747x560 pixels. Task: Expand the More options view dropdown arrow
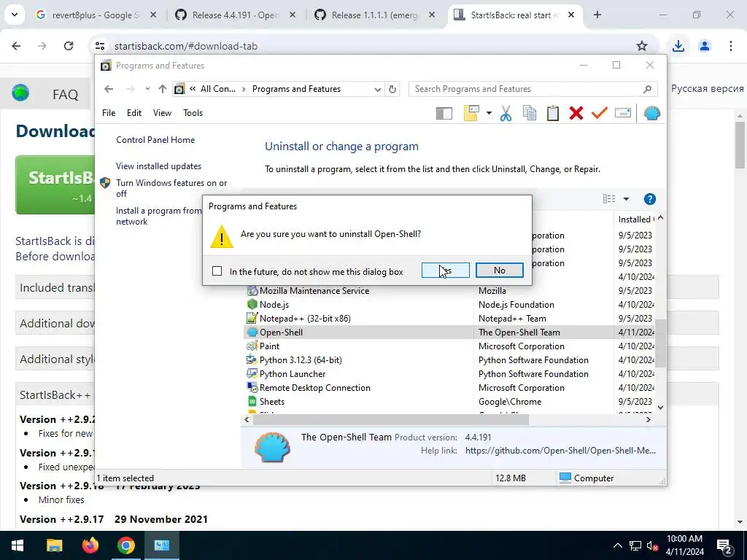point(626,199)
